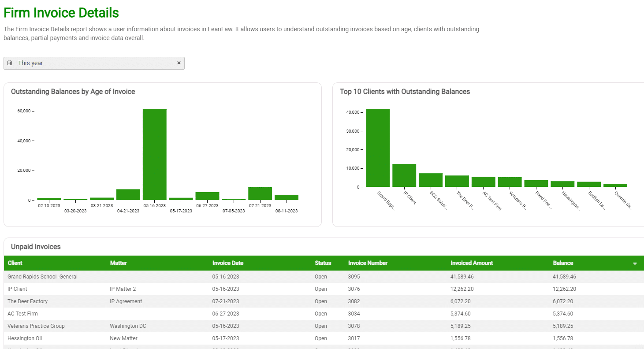Image resolution: width=644 pixels, height=349 pixels.
Task: Sort by Invoice Date column header
Action: (227, 263)
